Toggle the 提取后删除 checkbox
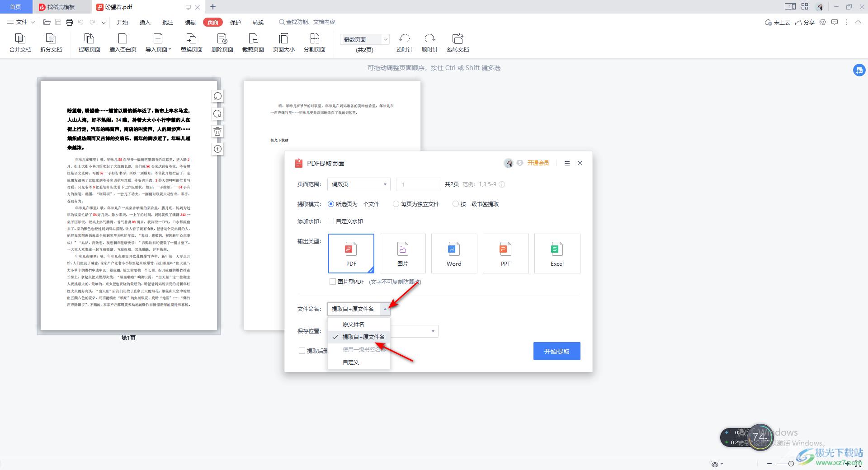868x470 pixels. (302, 351)
